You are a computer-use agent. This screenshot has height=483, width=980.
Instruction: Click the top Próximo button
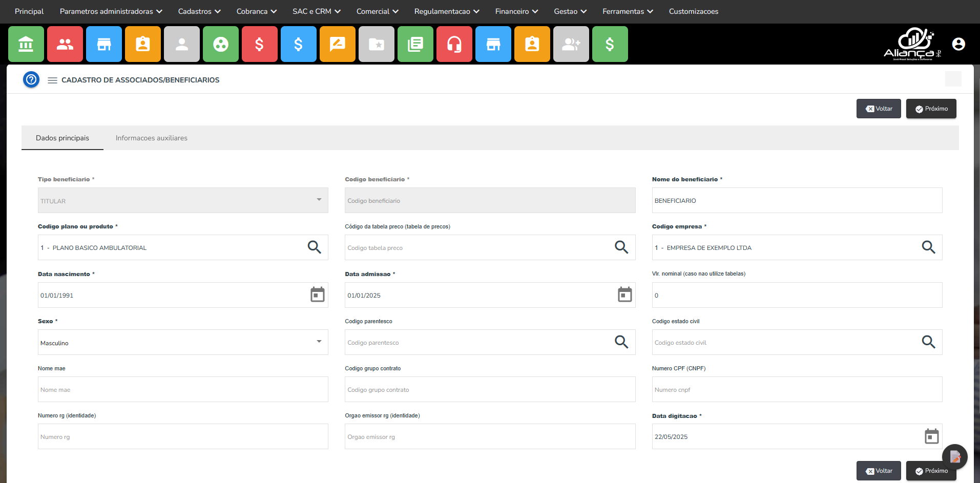[931, 109]
